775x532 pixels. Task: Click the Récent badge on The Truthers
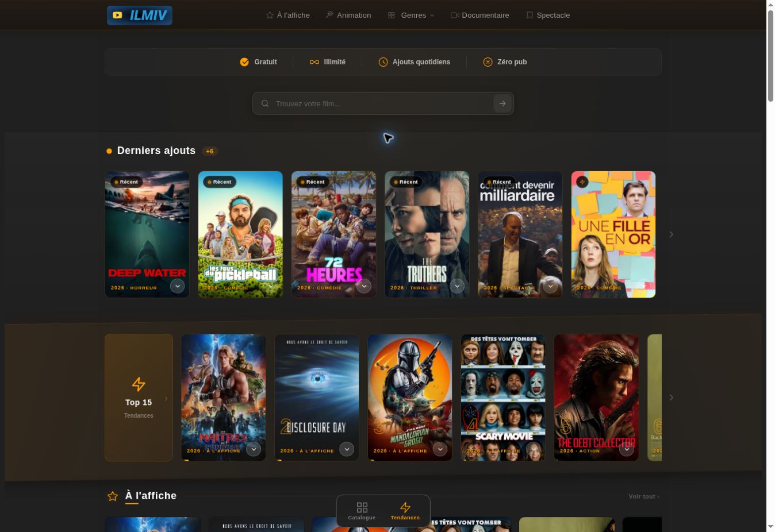point(405,182)
